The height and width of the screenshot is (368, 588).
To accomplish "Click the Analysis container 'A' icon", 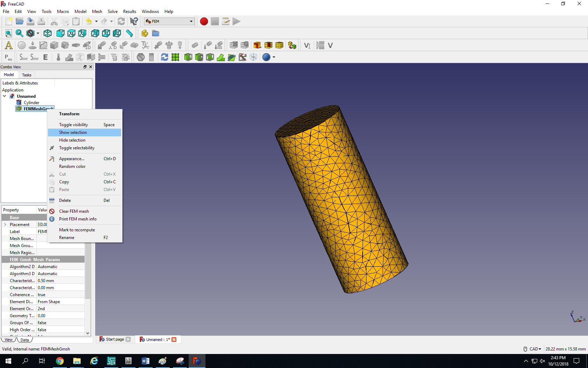I will click(x=8, y=45).
